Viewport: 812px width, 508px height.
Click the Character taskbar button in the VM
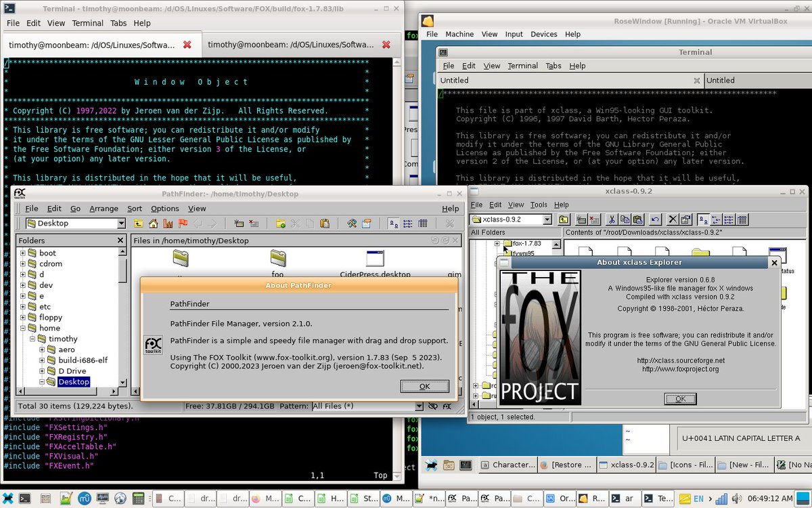(x=507, y=465)
